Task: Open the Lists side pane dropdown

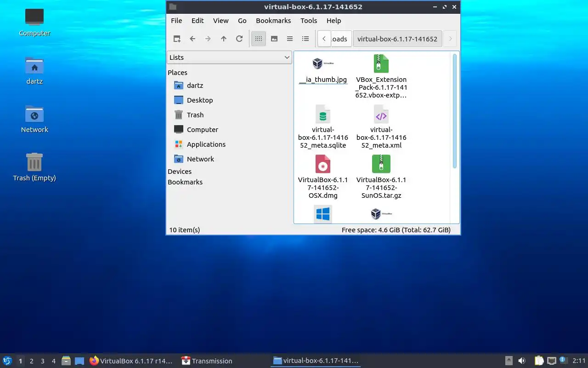Action: [x=229, y=57]
